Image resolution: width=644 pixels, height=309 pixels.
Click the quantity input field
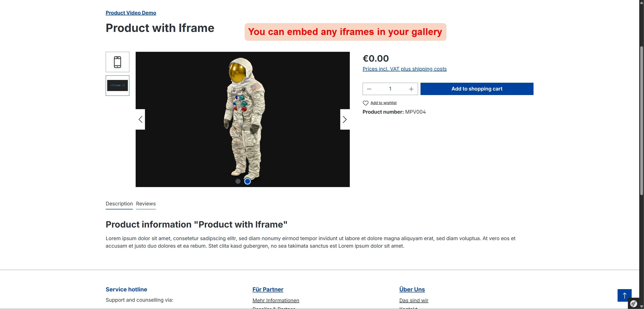coord(390,89)
